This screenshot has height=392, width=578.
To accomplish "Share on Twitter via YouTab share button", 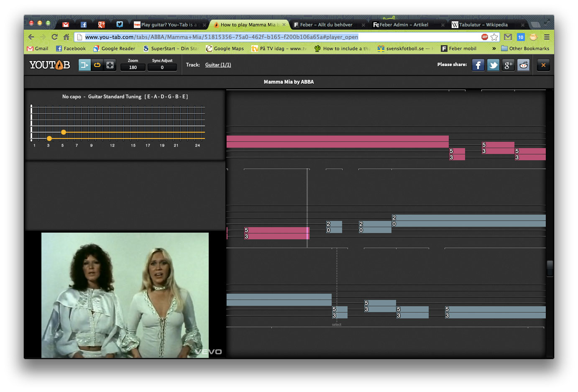I will tap(493, 65).
